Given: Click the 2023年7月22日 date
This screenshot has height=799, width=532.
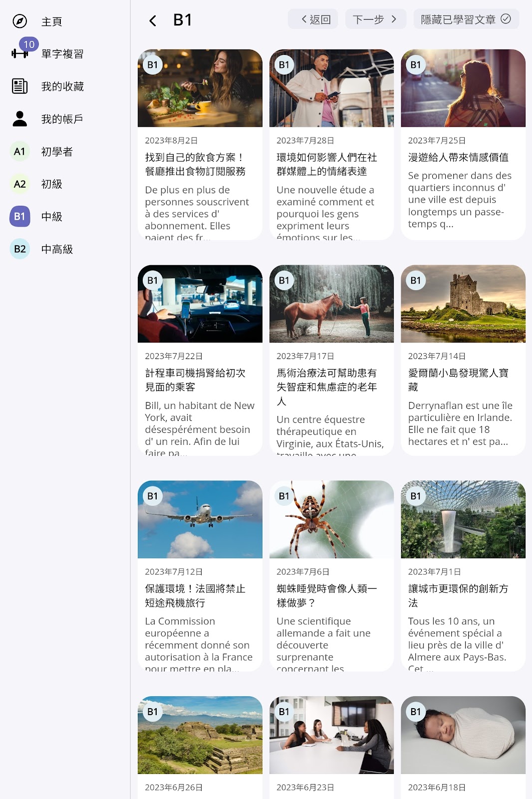Looking at the screenshot, I should [x=174, y=356].
